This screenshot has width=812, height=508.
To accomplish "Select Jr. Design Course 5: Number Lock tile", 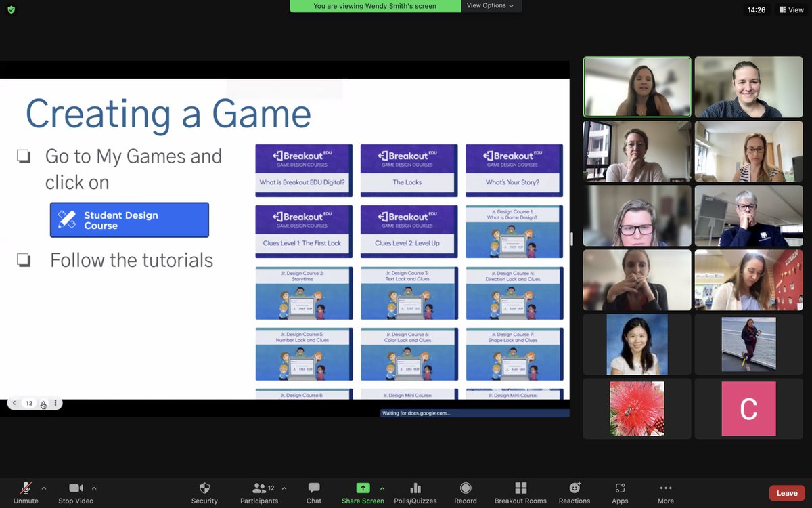I will (x=304, y=354).
